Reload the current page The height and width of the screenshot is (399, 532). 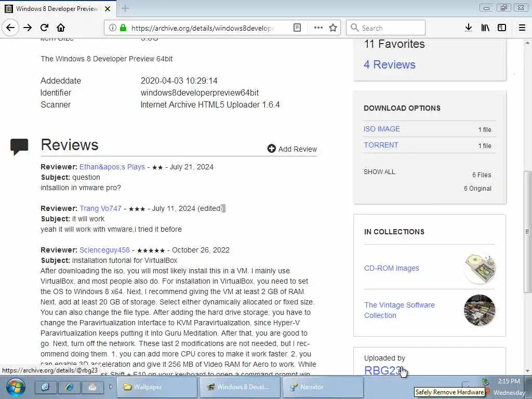click(44, 28)
